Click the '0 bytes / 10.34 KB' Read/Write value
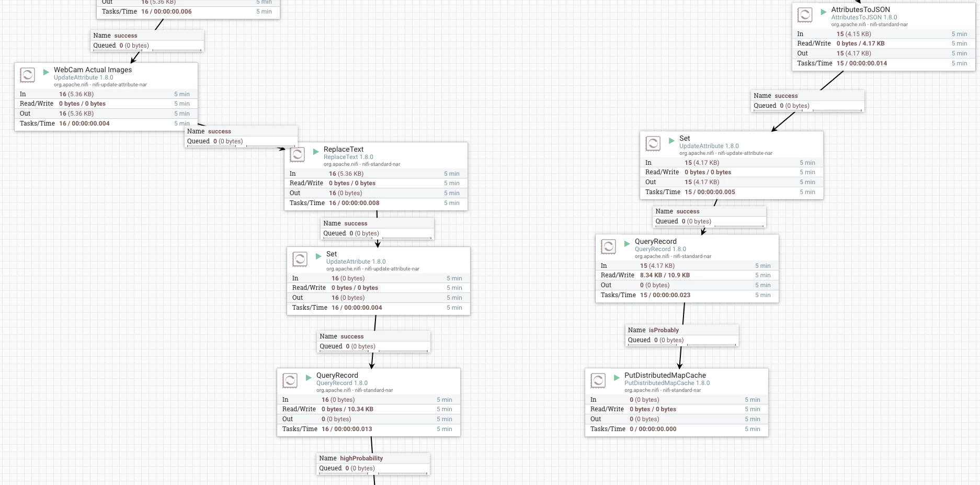This screenshot has height=485, width=980. click(347, 409)
